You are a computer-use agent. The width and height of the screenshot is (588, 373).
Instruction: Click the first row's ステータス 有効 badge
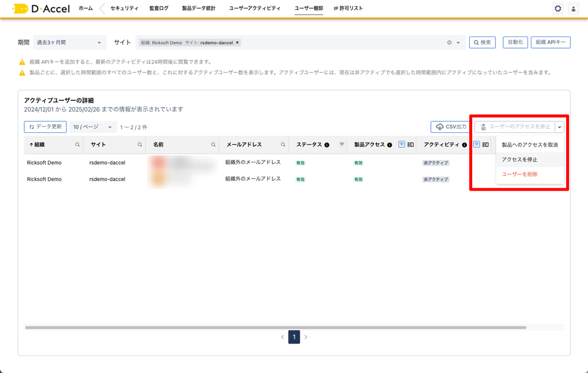(300, 163)
